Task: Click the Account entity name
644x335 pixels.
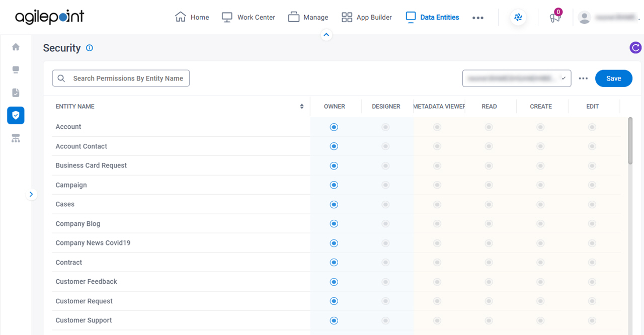Action: click(68, 127)
